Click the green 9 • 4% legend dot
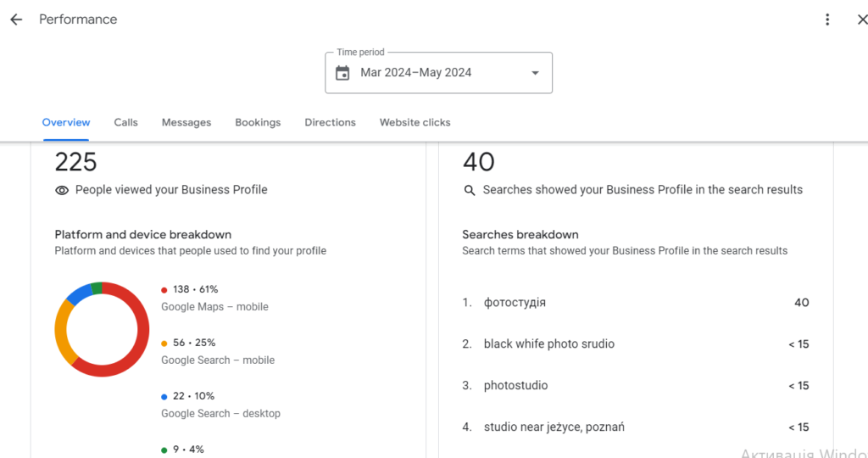Screen dimensions: 868x458 (x=164, y=450)
